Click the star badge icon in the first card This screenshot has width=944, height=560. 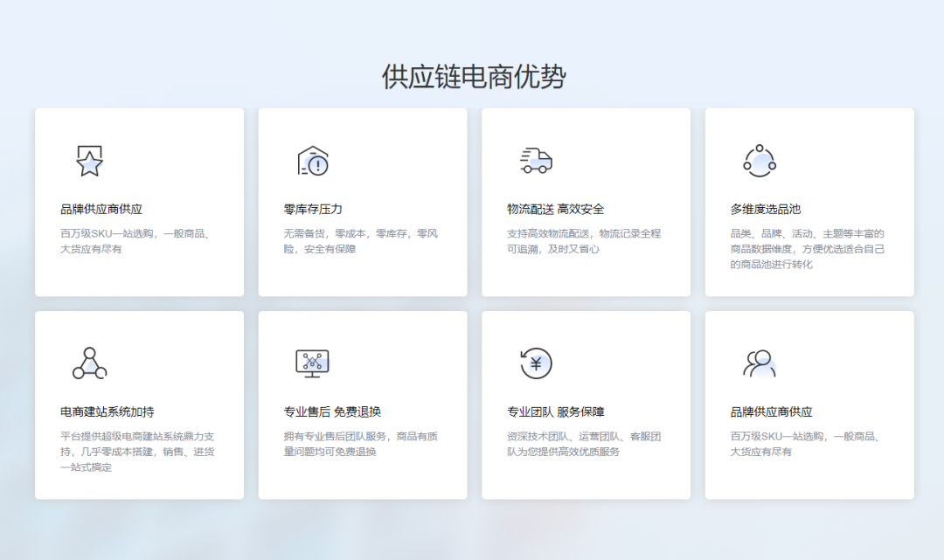[x=89, y=162]
